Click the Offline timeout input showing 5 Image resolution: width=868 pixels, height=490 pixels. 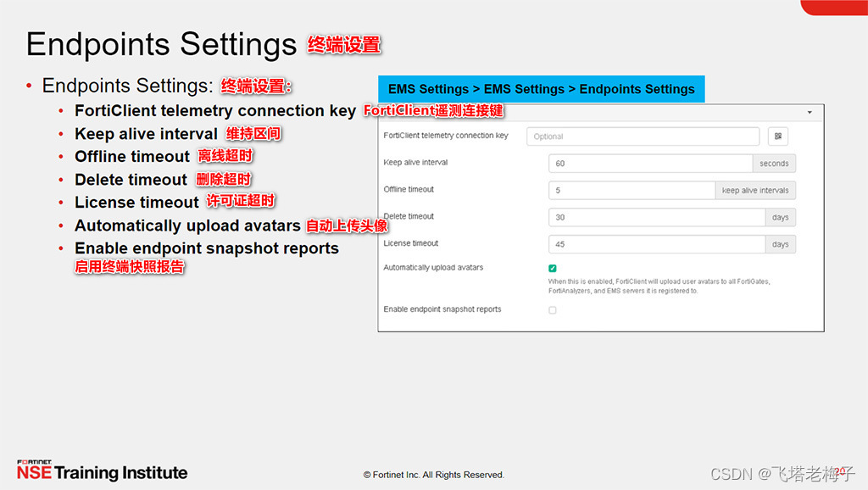[632, 191]
